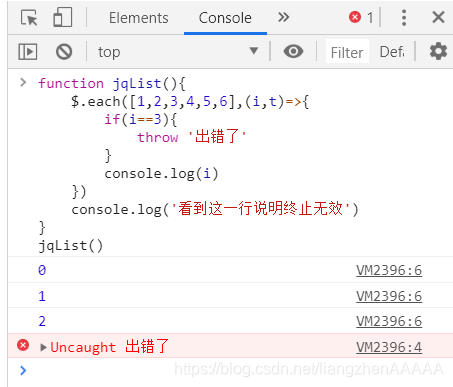Open the Elements tab
Screen dimensions: 453x387
tap(139, 18)
